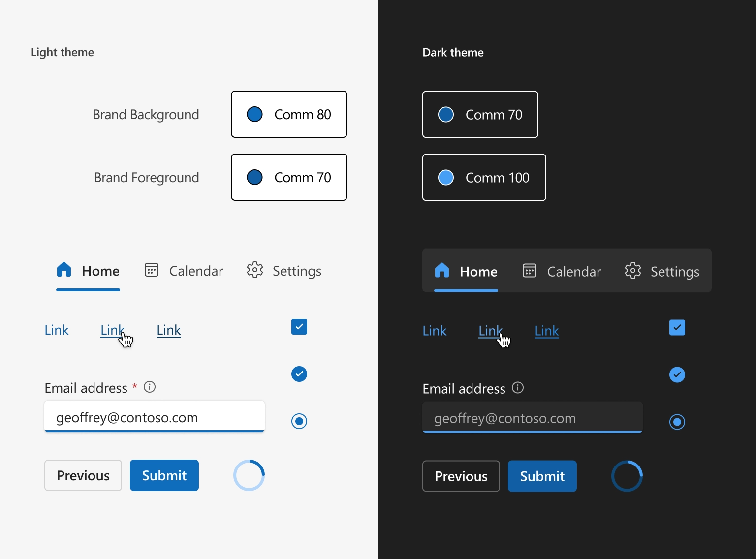The height and width of the screenshot is (559, 756).
Task: Click the Settings gear in light theme
Action: 255,270
